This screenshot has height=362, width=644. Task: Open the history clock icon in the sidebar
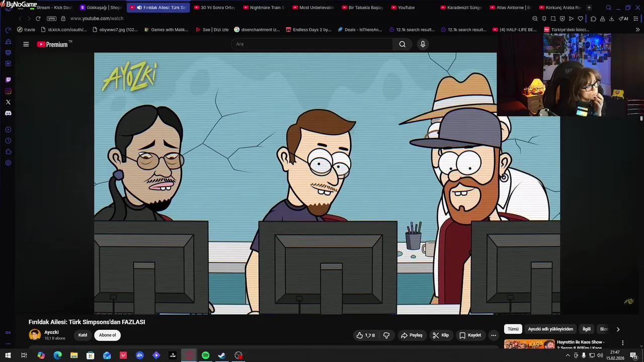pos(8,141)
